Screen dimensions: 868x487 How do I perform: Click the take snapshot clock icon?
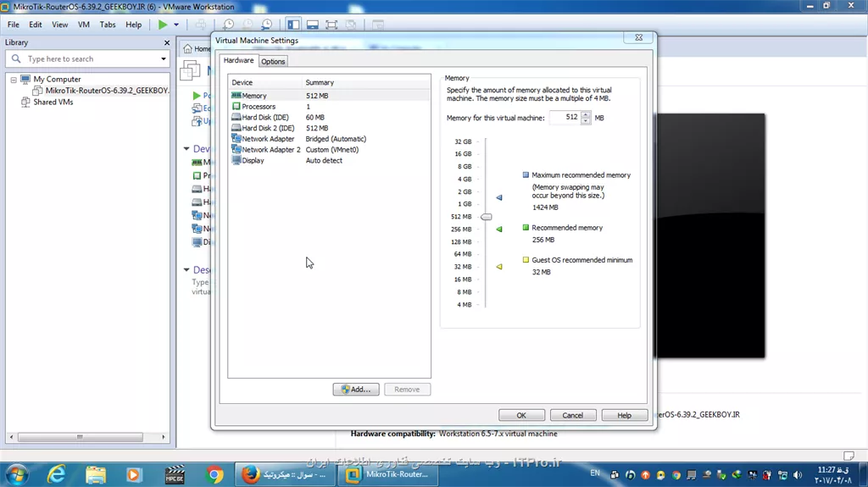point(228,25)
